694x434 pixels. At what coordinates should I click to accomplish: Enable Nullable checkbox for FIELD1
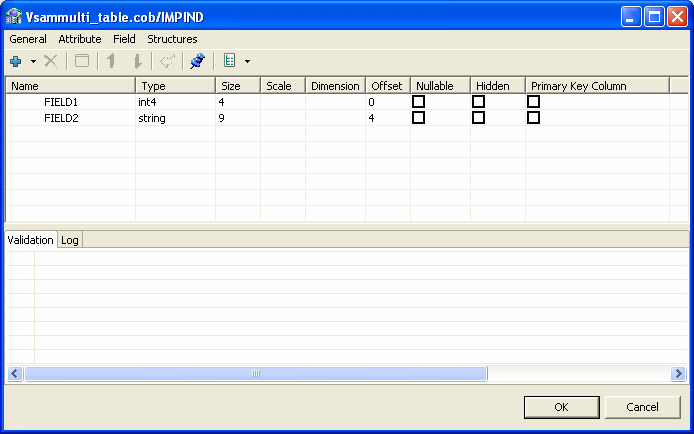tap(419, 102)
